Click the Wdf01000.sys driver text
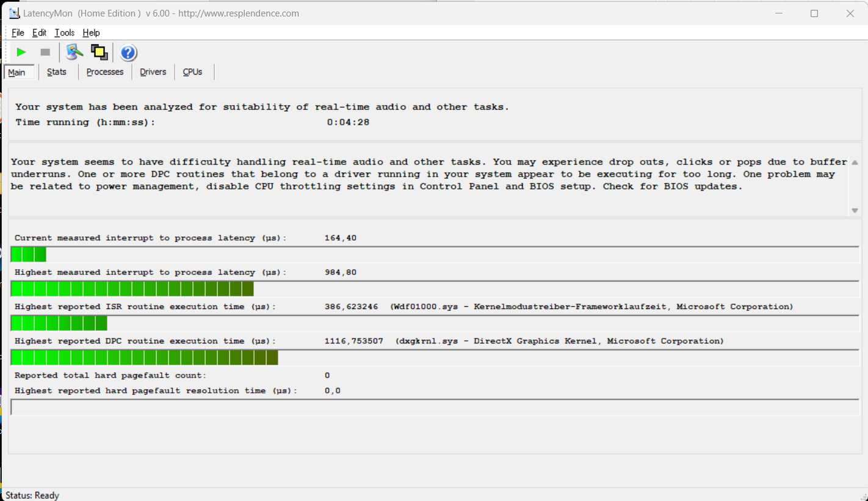This screenshot has width=868, height=501. [x=591, y=307]
